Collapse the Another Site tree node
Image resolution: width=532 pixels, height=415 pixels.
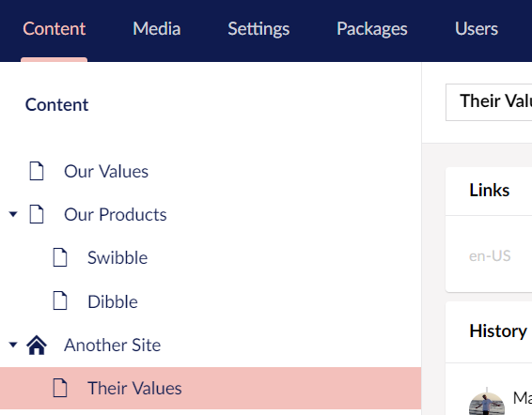tap(13, 345)
